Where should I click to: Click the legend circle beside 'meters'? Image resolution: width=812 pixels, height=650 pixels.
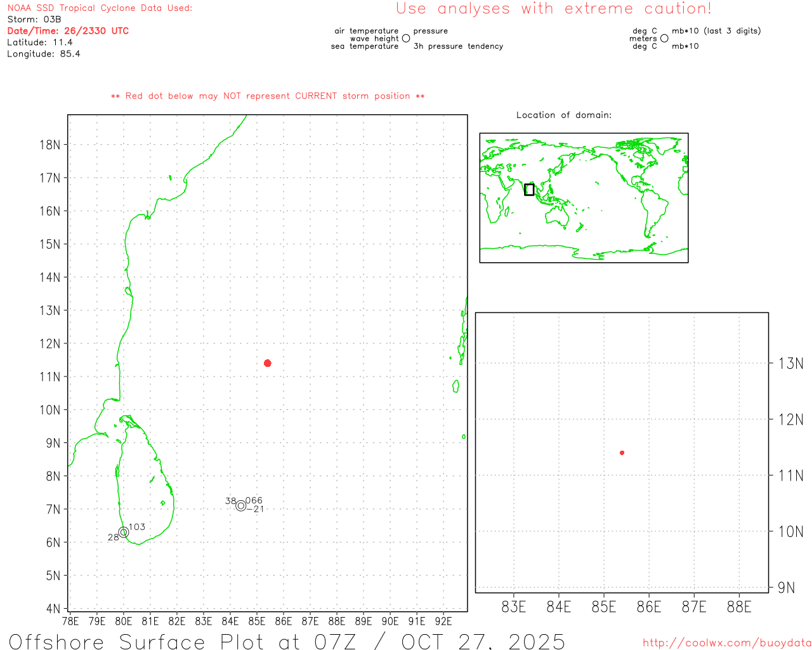(x=664, y=39)
